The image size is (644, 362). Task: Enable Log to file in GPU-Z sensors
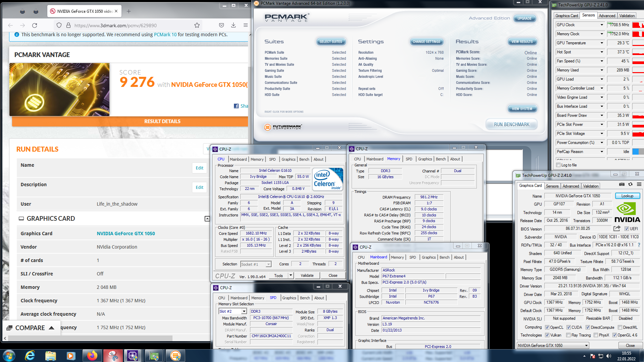(558, 165)
